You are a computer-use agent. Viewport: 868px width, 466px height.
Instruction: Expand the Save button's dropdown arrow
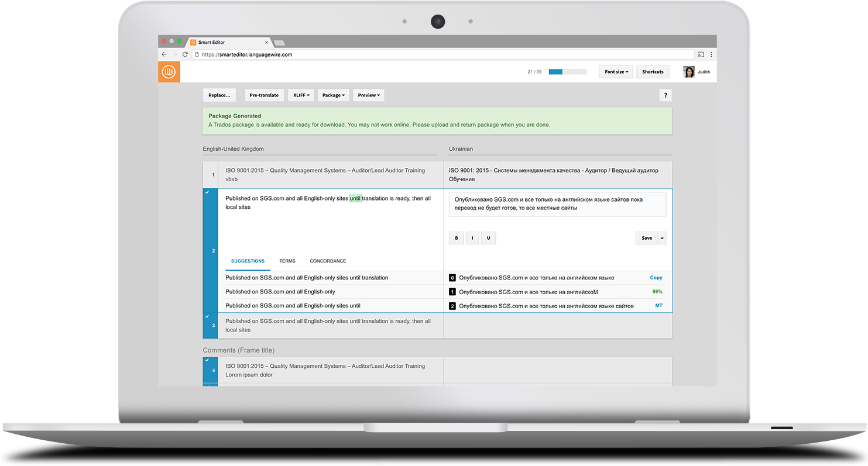tap(662, 238)
